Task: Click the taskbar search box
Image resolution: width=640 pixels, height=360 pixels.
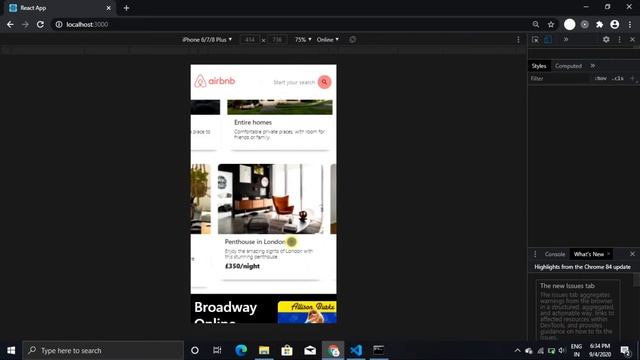Action: tap(103, 350)
